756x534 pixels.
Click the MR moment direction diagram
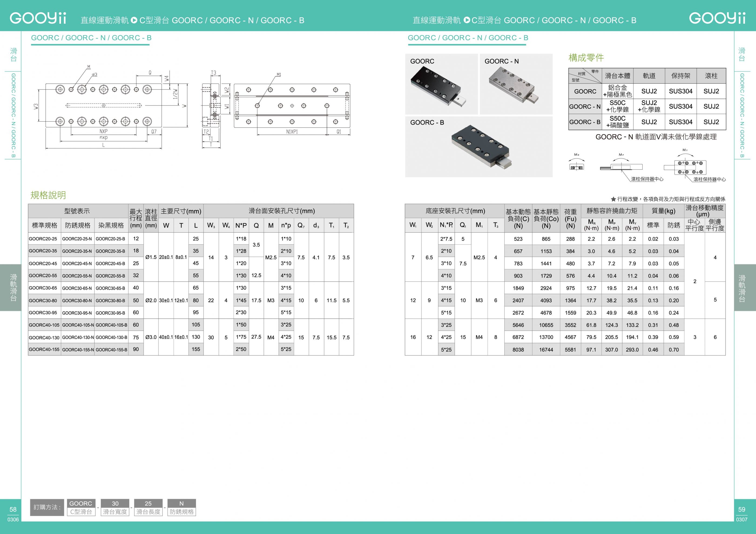click(576, 162)
